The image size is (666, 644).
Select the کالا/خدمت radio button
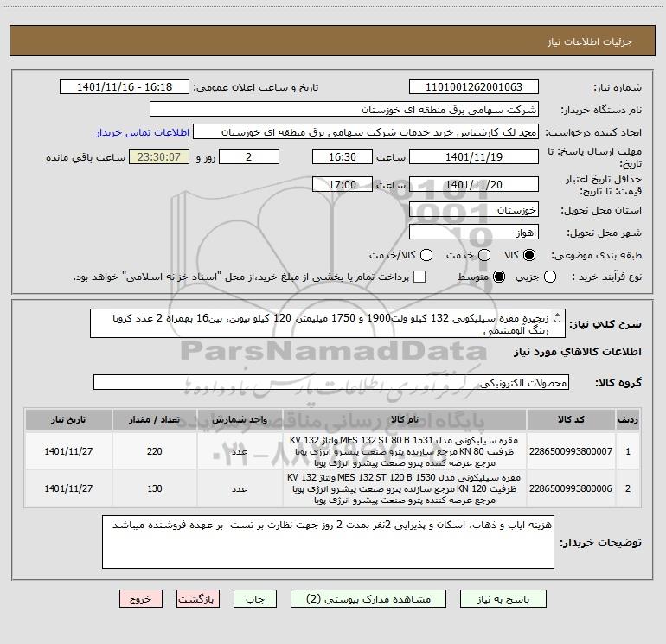pyautogui.click(x=426, y=255)
